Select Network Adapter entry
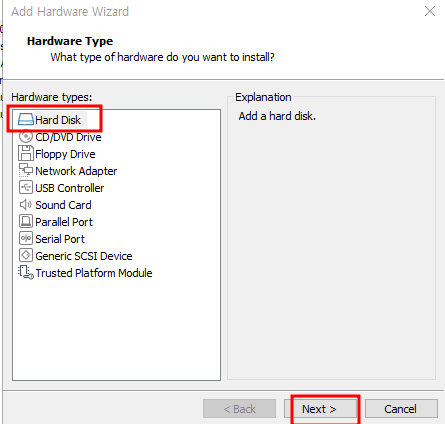This screenshot has width=445, height=424. 76,171
